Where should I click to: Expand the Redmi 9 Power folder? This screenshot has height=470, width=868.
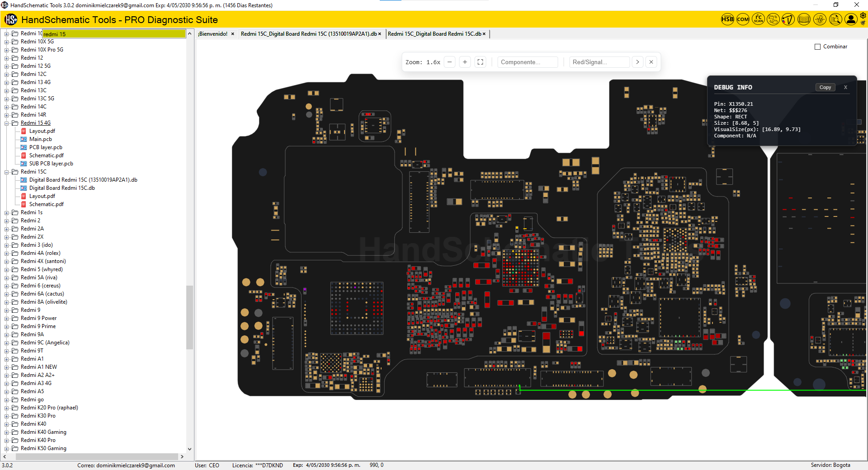[x=7, y=318]
